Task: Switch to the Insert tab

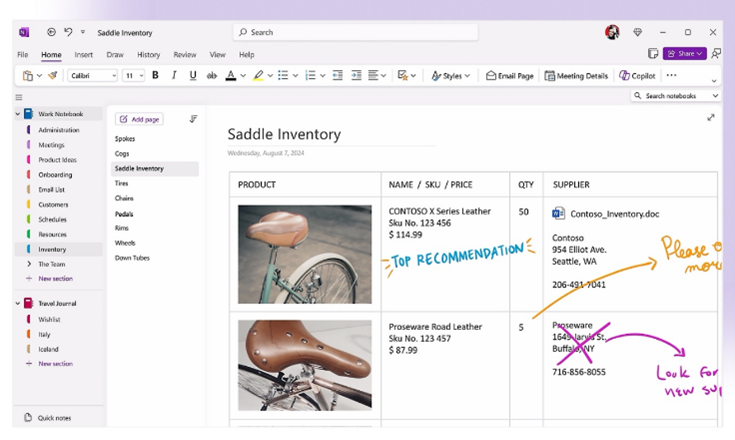Action: click(x=83, y=54)
